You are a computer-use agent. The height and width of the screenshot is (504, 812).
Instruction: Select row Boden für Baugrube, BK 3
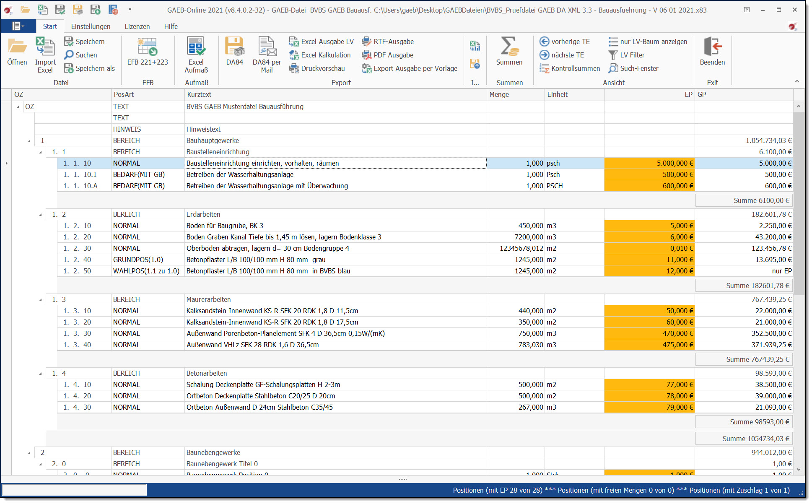425,226
